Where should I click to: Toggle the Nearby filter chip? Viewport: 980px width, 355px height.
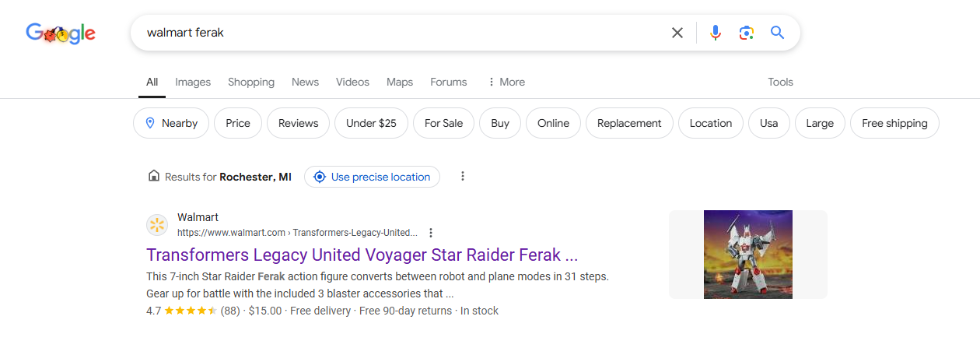coord(171,123)
